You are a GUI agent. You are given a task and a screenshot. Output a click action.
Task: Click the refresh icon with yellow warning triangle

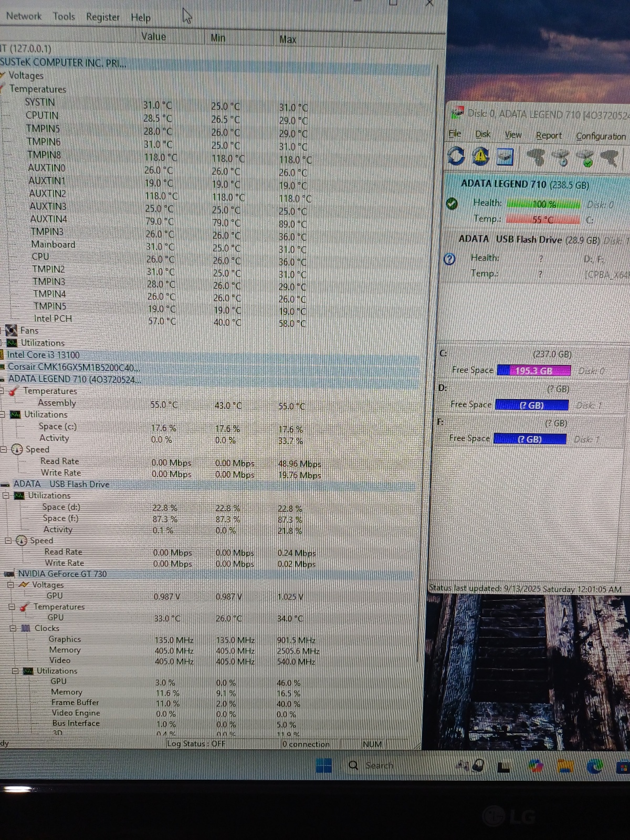point(480,156)
